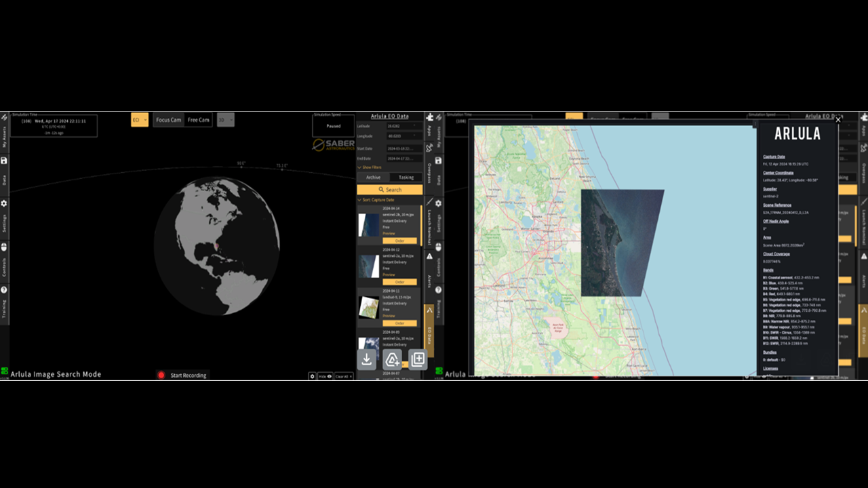Click Preview for the landsat-9 result
The image size is (868, 488).
(389, 316)
